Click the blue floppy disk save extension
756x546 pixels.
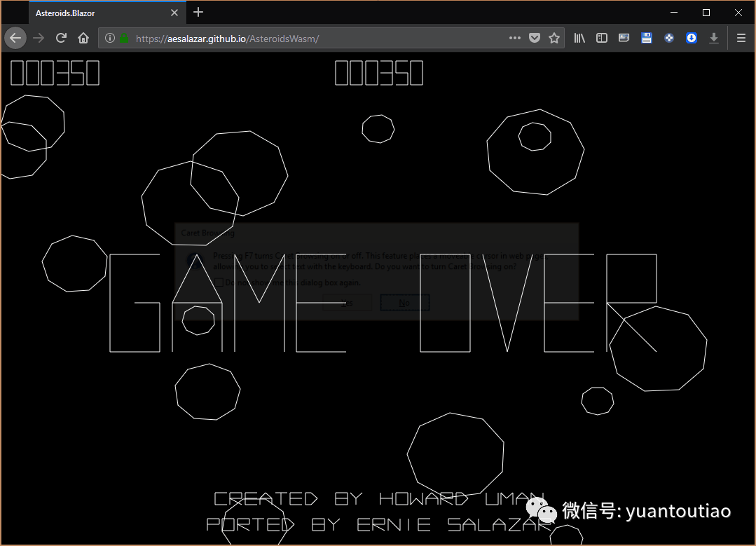click(647, 38)
